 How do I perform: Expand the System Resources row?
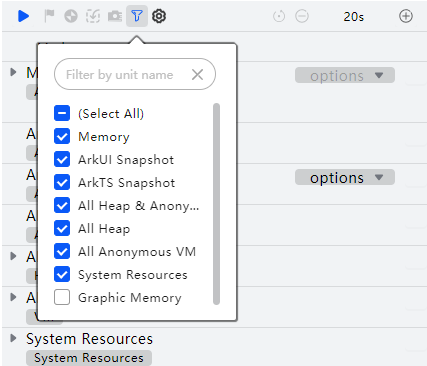coord(13,338)
